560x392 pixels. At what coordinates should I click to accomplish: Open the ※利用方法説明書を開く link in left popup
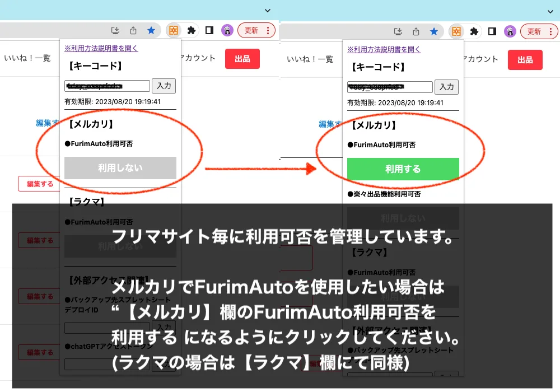(x=101, y=48)
